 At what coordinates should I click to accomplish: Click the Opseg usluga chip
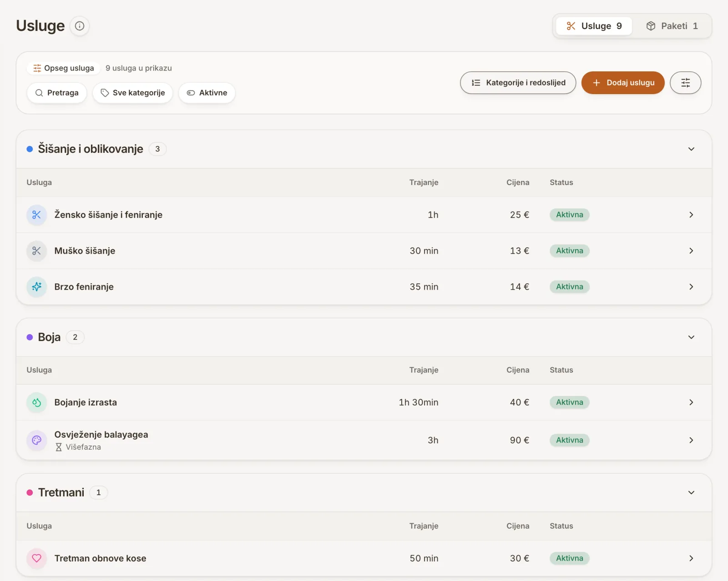pos(64,68)
